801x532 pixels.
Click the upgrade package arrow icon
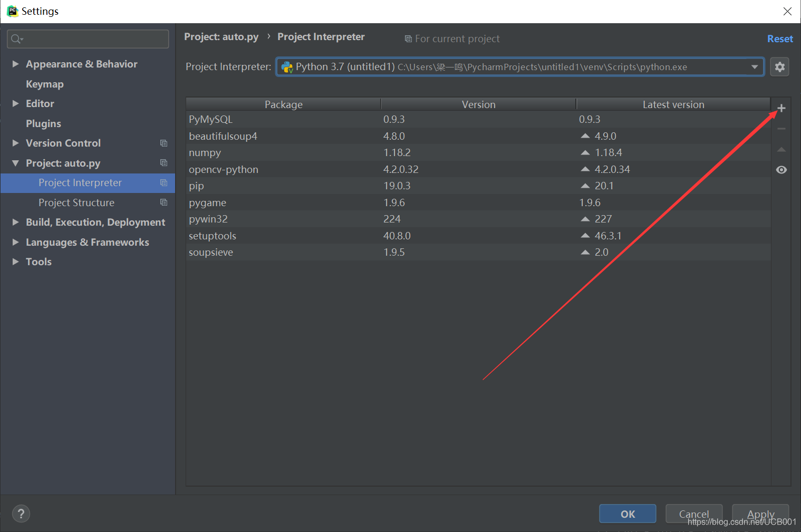tap(781, 150)
